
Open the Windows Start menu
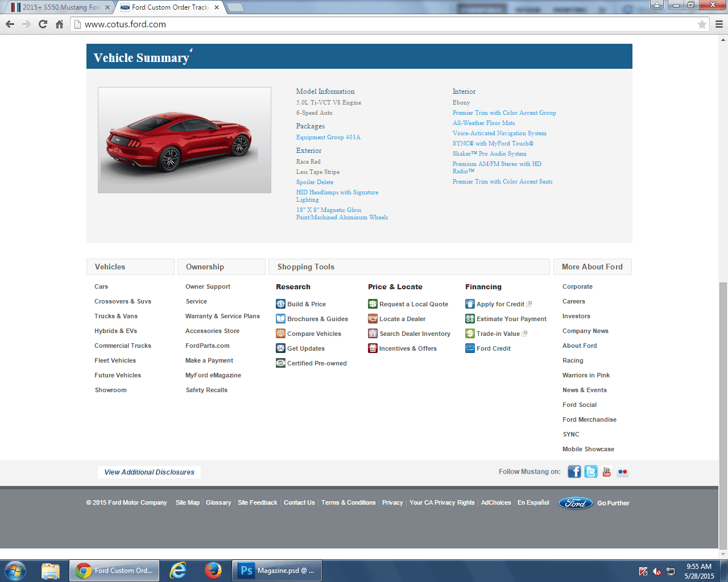[15, 571]
